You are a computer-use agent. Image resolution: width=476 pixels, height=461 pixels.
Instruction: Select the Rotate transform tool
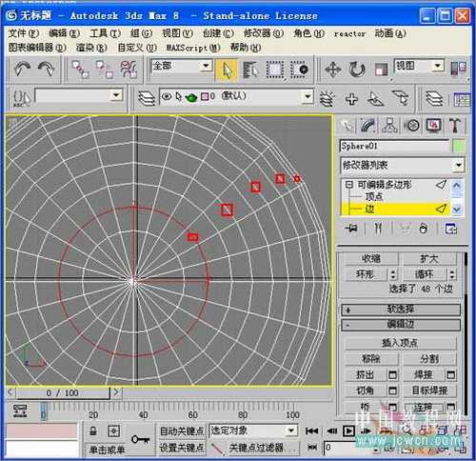[357, 70]
